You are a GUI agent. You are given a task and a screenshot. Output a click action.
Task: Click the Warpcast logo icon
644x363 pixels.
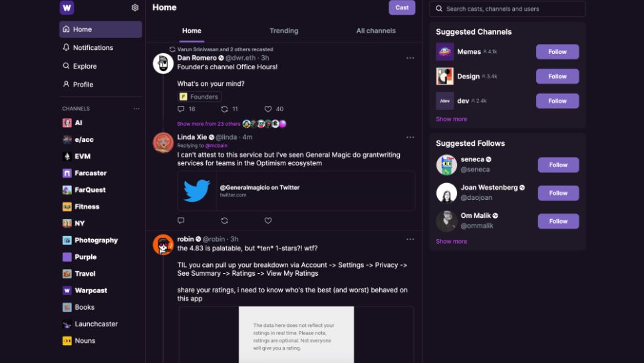coord(67,8)
